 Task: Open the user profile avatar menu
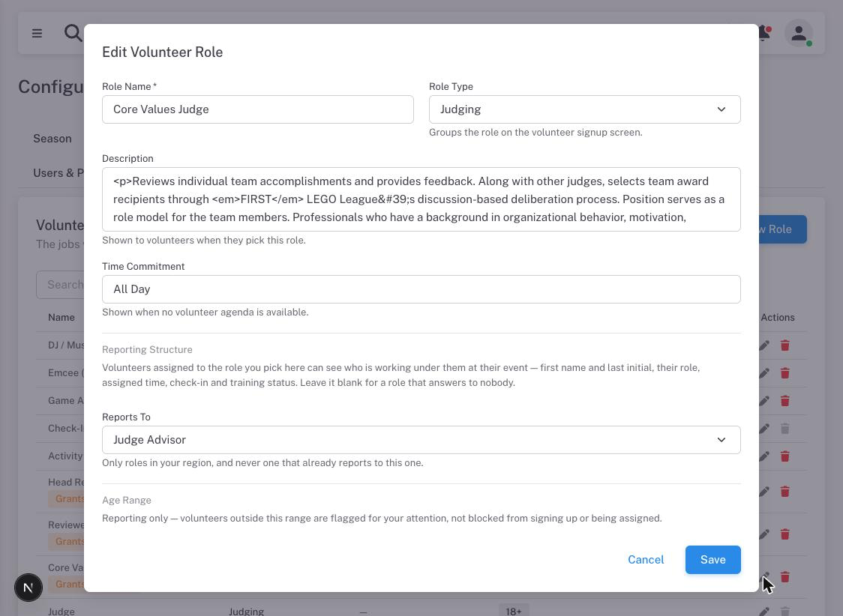click(x=799, y=33)
